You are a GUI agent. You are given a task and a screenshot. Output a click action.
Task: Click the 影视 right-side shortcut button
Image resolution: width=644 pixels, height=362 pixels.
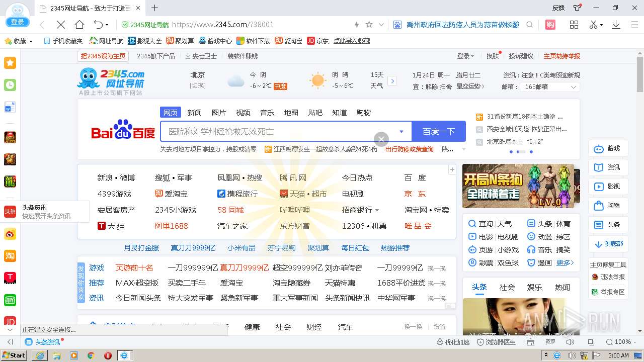pyautogui.click(x=608, y=187)
